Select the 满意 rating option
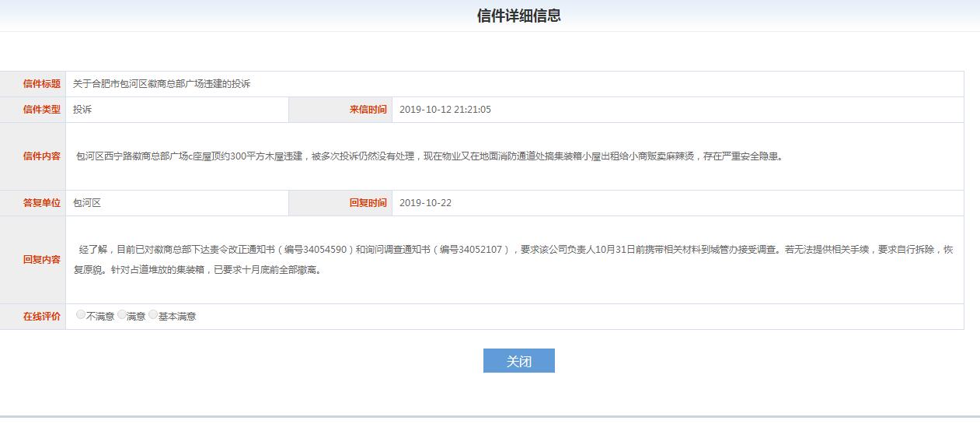The image size is (980, 445). pyautogui.click(x=122, y=315)
